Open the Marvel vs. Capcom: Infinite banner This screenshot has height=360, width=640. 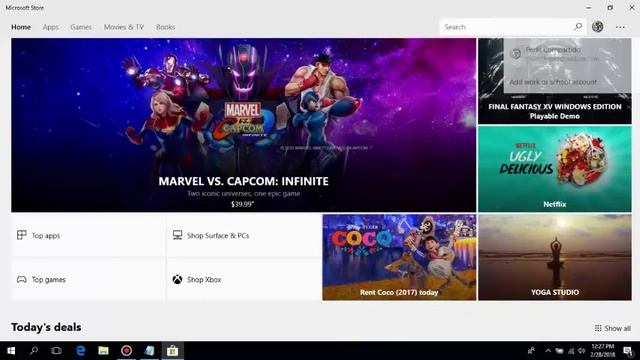[244, 125]
